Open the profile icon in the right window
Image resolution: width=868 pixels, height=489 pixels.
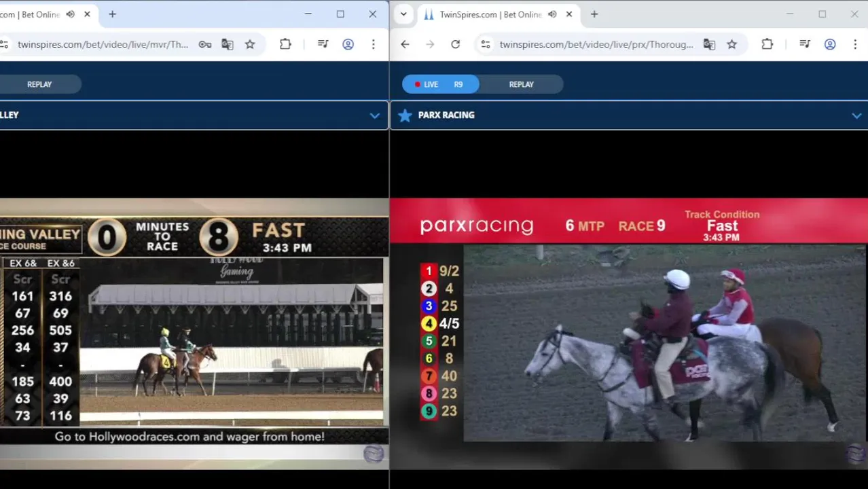[830, 44]
